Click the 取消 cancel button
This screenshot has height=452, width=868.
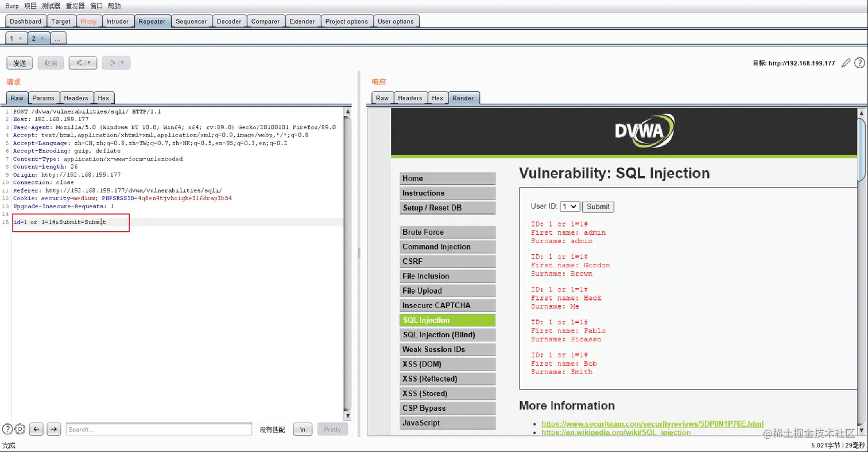pos(51,63)
